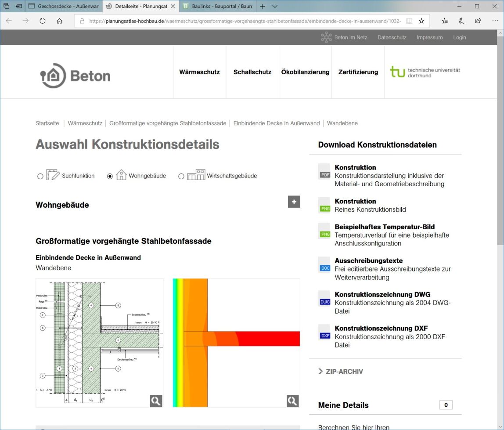
Task: Click the vertical scrollbar thumb
Action: [x=500, y=141]
